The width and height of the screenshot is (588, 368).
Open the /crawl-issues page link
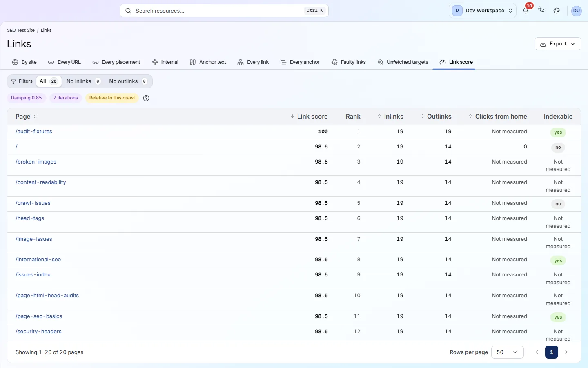pyautogui.click(x=33, y=203)
